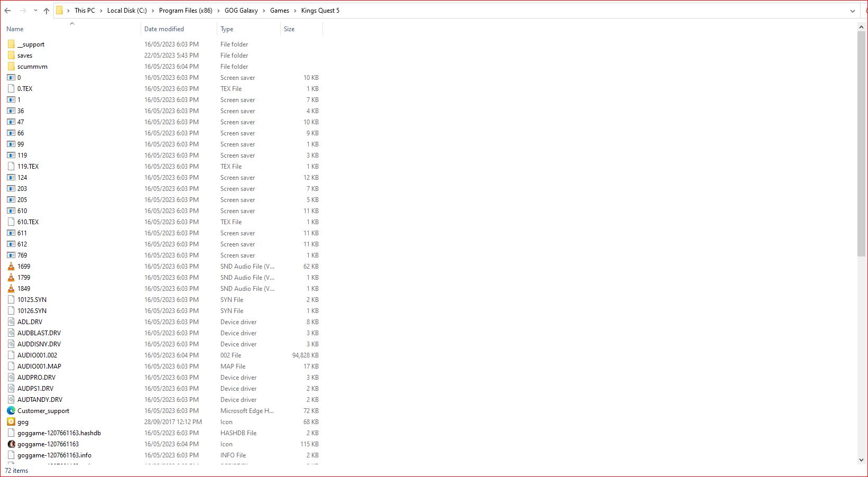Select file named 66
The image size is (868, 477).
click(21, 133)
